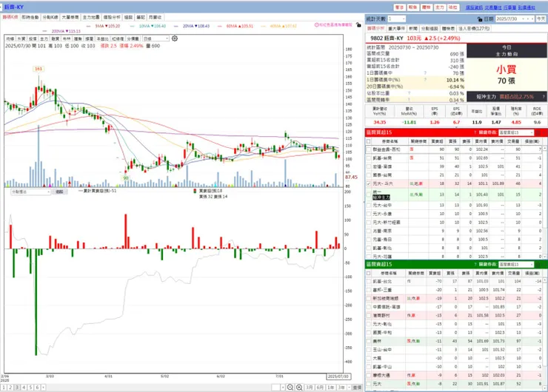Screen dimensions: 548x392
Task: Open 新聞 tab in right panel
Action: 413,29
